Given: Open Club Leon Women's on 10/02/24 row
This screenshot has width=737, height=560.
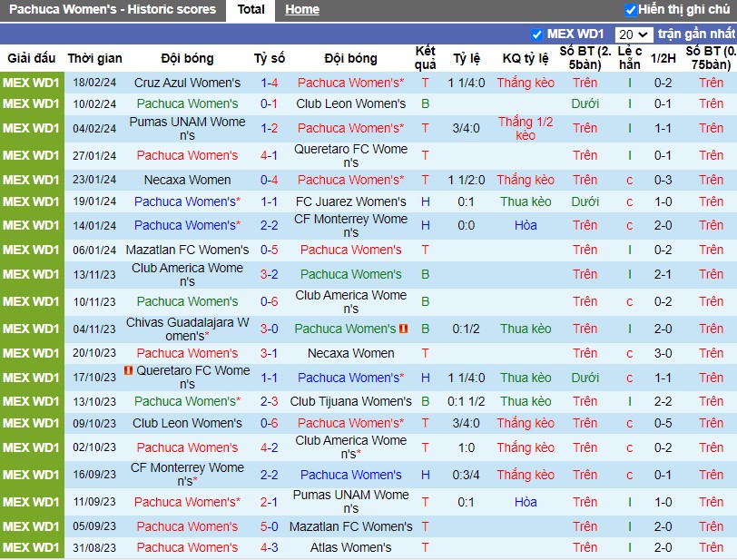Looking at the screenshot, I should [x=350, y=103].
